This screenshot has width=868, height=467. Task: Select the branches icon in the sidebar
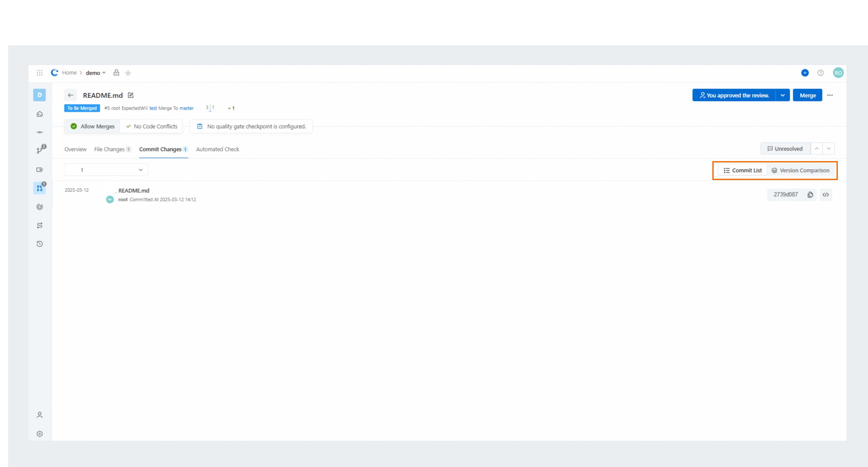coord(39,149)
